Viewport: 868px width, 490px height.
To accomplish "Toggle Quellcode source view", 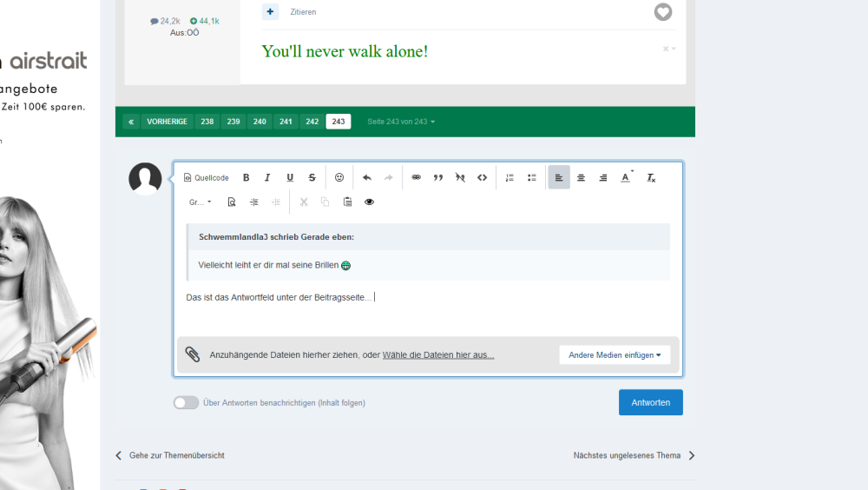I will pyautogui.click(x=207, y=177).
